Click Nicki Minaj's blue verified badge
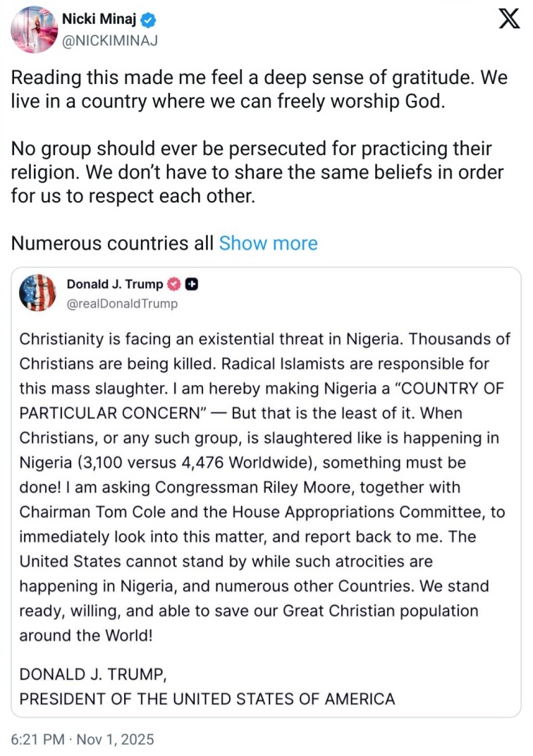The width and height of the screenshot is (533, 756). coord(149,18)
